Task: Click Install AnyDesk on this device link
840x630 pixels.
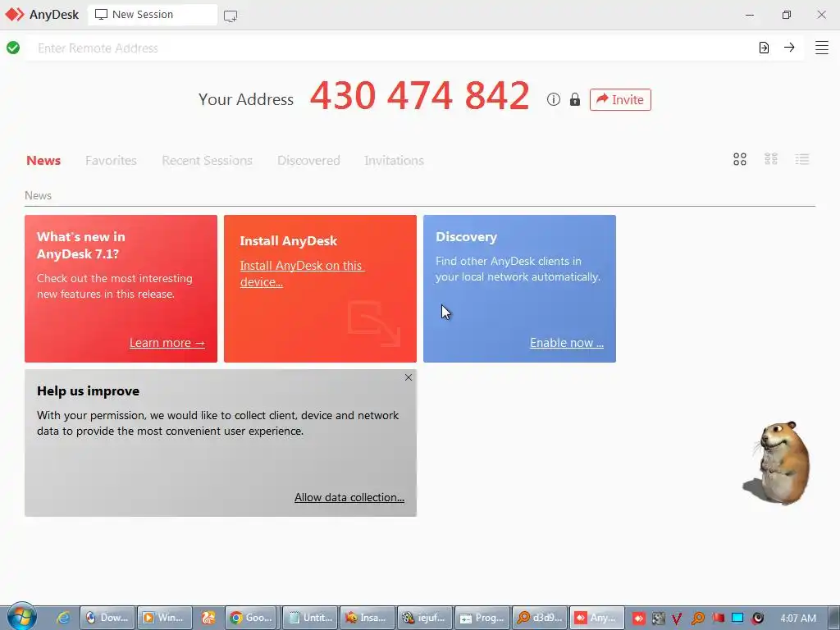Action: click(302, 274)
